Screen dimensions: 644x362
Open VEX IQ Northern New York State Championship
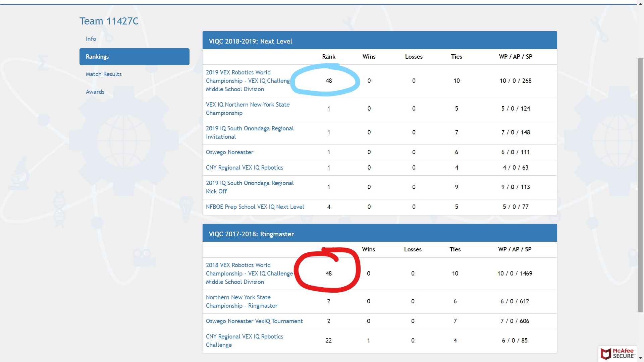[248, 109]
